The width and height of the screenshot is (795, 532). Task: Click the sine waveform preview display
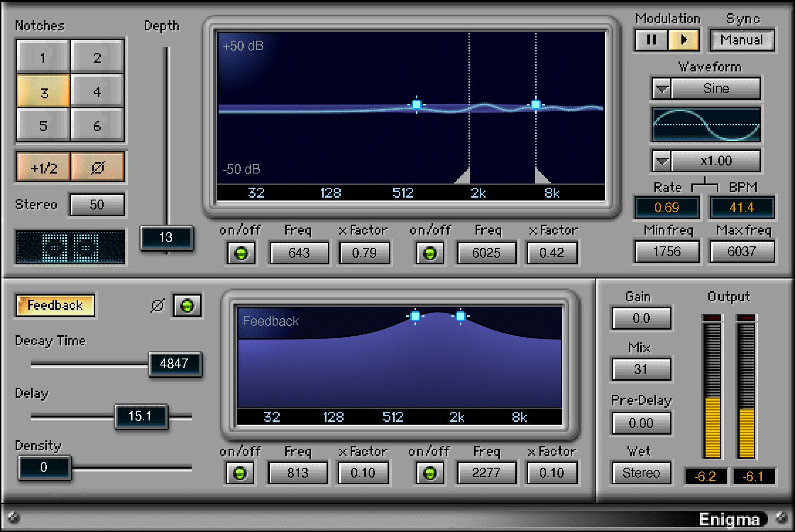point(706,125)
